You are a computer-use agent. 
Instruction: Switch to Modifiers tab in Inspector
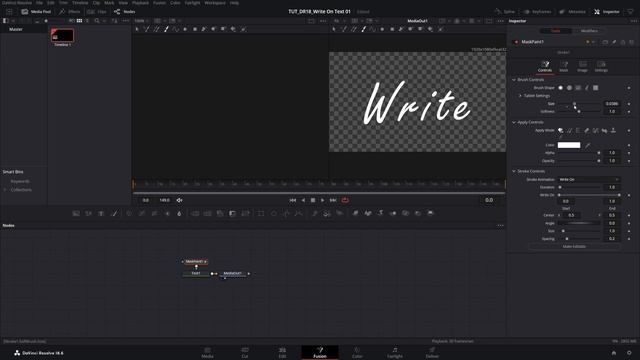coord(589,31)
